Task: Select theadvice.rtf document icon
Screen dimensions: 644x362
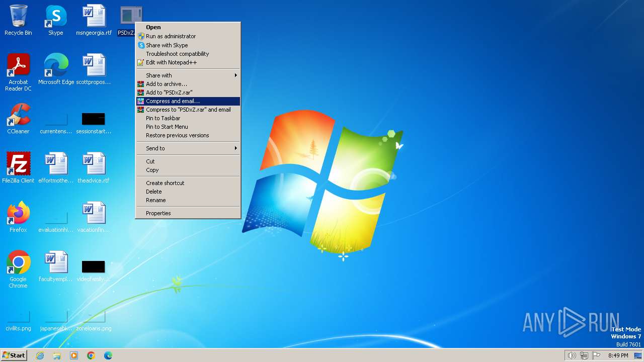Action: tap(94, 168)
